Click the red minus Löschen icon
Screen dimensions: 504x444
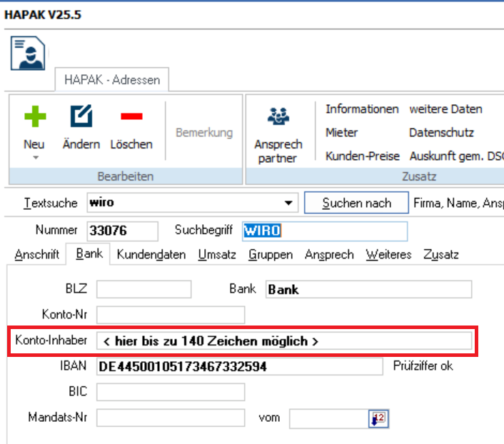[131, 117]
